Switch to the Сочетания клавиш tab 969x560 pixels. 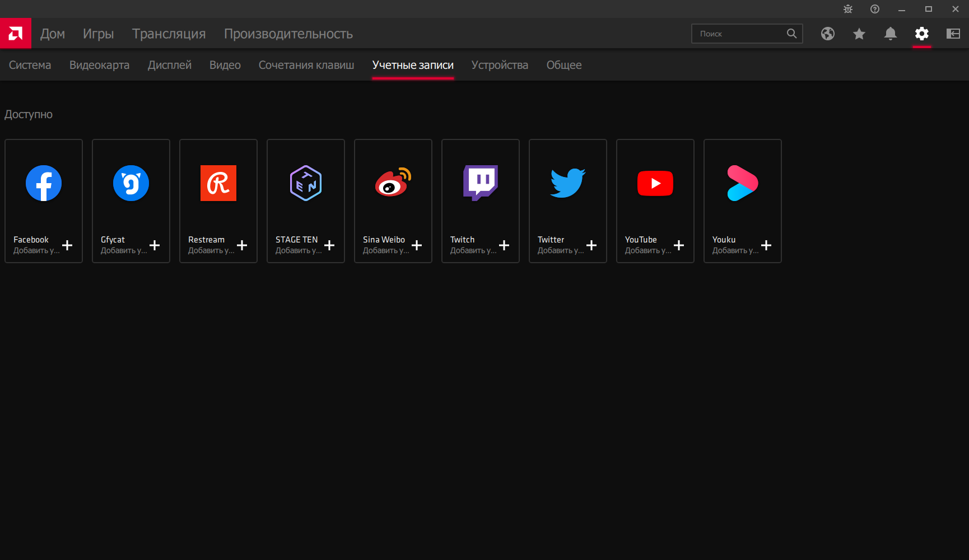(306, 65)
